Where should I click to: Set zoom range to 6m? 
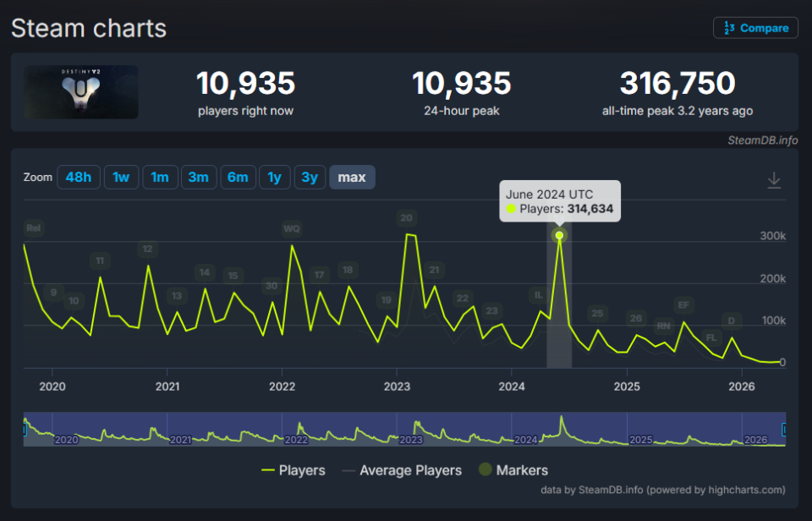pos(239,177)
